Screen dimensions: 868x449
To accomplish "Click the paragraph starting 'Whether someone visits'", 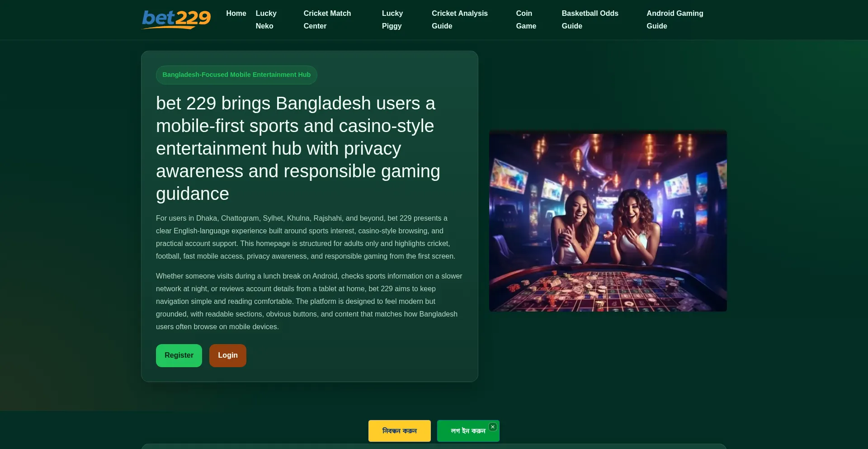I will click(309, 302).
